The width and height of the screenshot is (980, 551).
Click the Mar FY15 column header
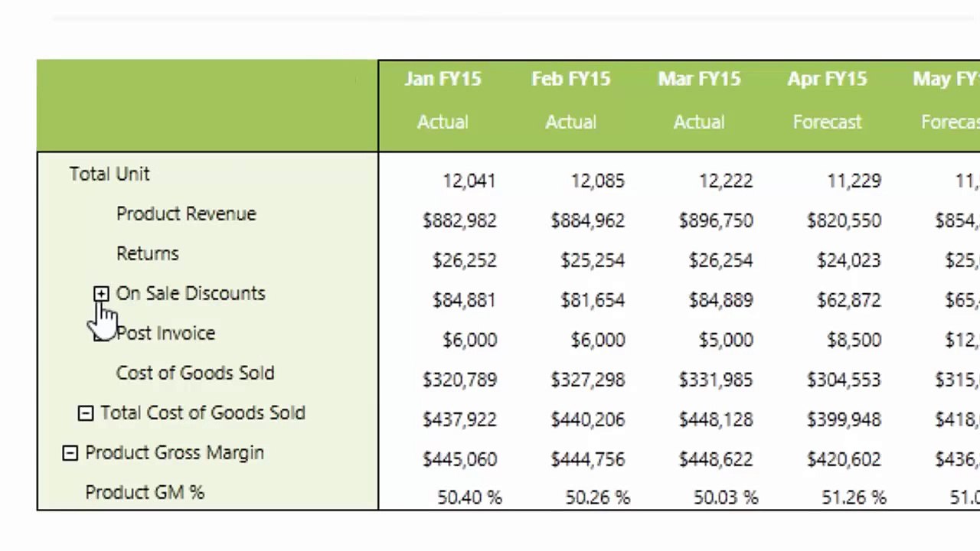pos(699,80)
